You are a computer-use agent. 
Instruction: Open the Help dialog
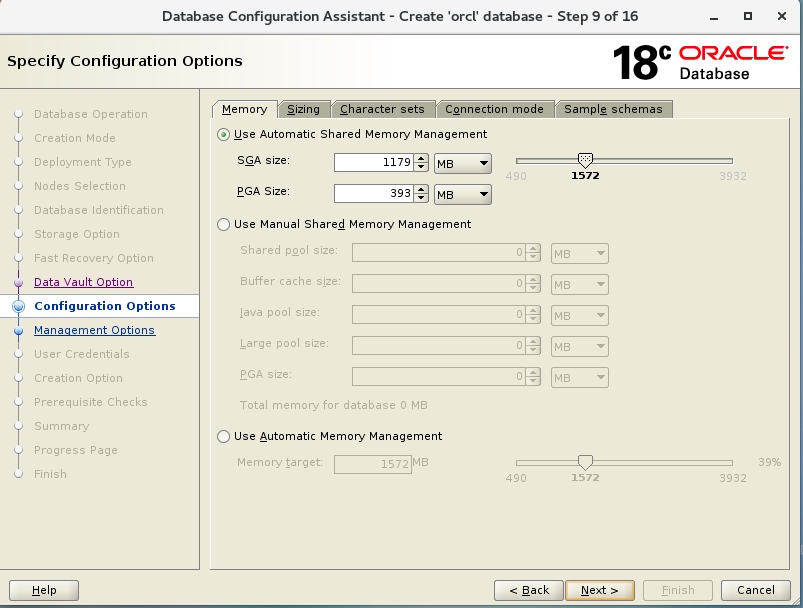point(44,590)
